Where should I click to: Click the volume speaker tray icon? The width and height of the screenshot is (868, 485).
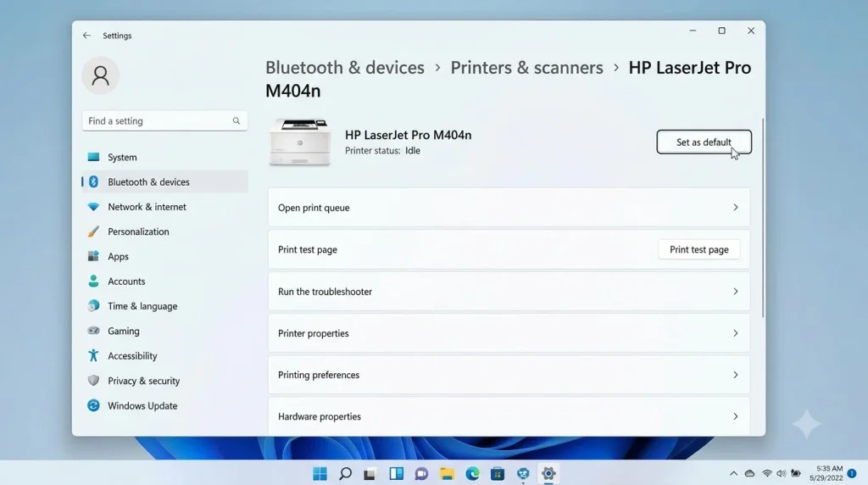(781, 473)
